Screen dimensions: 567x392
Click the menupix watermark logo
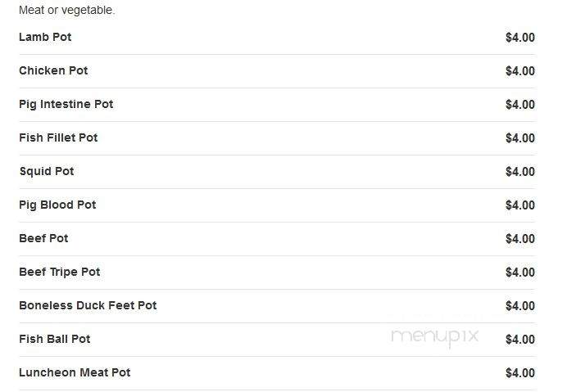(x=434, y=337)
